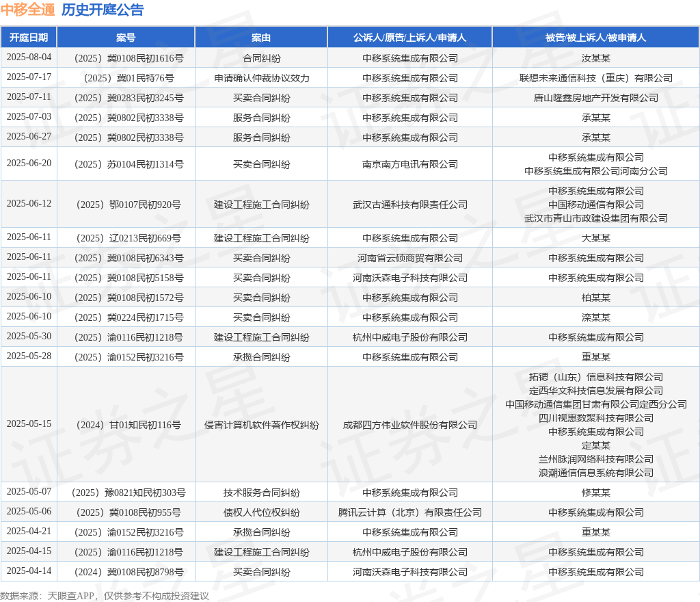Click case number (2025)冀01民特76号

click(129, 78)
